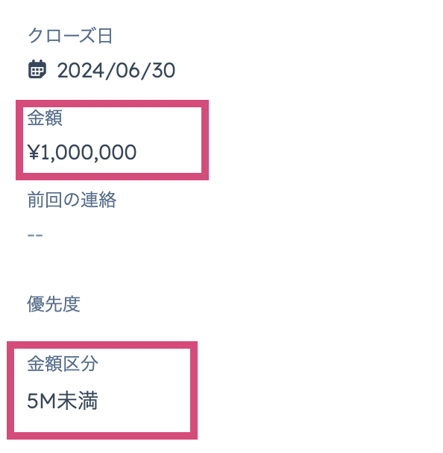Click blank space right of ¥1,000,000 inside highlight
This screenshot has width=443, height=453.
click(169, 152)
